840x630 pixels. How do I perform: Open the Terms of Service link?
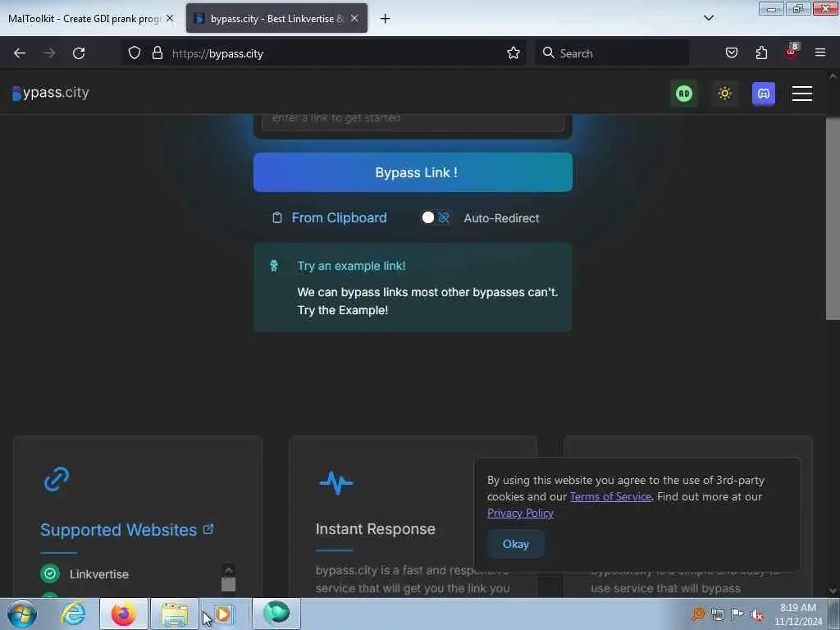(610, 496)
